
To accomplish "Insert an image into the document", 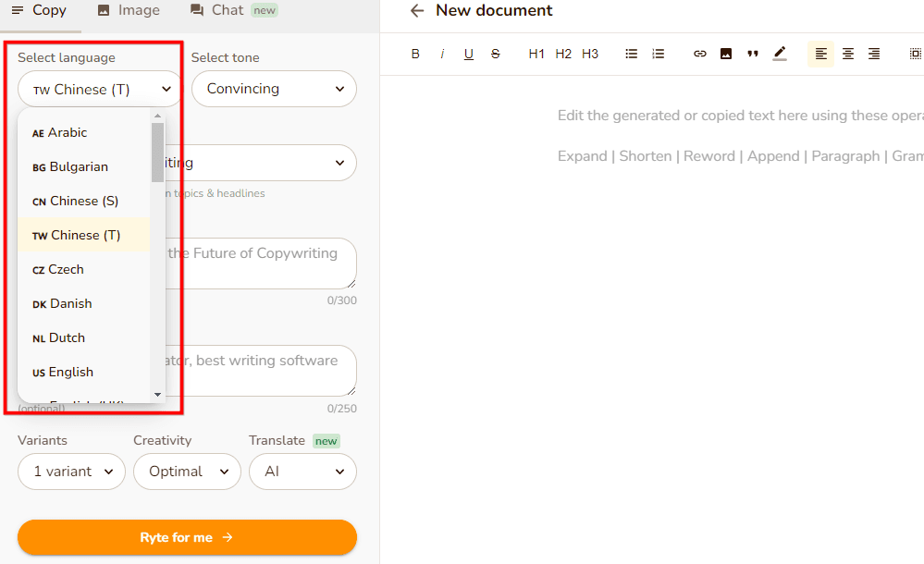I will [x=726, y=54].
